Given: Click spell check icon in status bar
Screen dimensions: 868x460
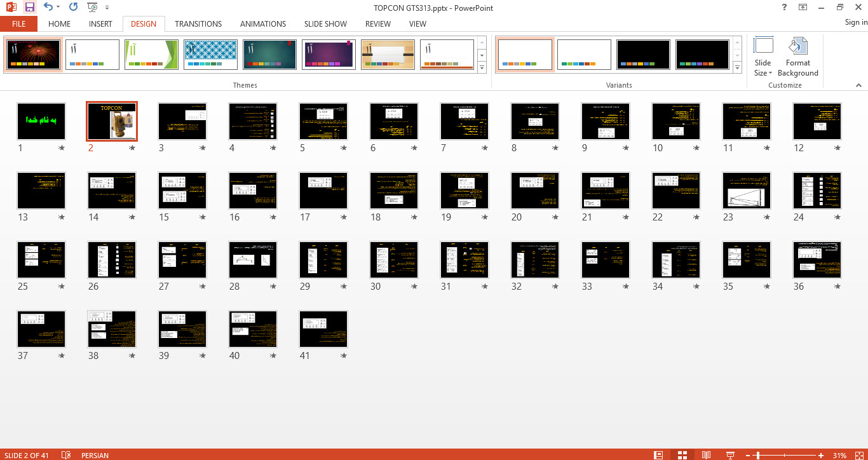Looking at the screenshot, I should (x=65, y=455).
